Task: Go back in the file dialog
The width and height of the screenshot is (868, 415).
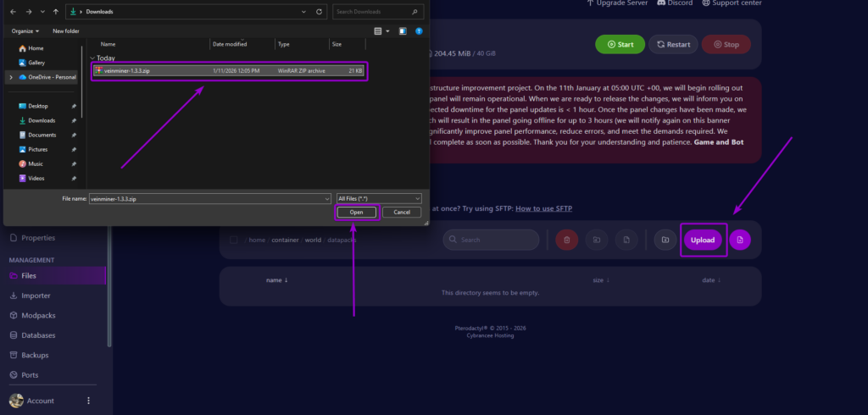Action: 14,12
